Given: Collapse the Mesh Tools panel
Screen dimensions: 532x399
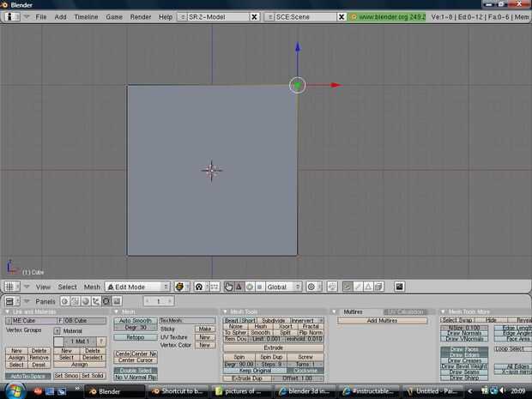Looking at the screenshot, I should tap(225, 311).
